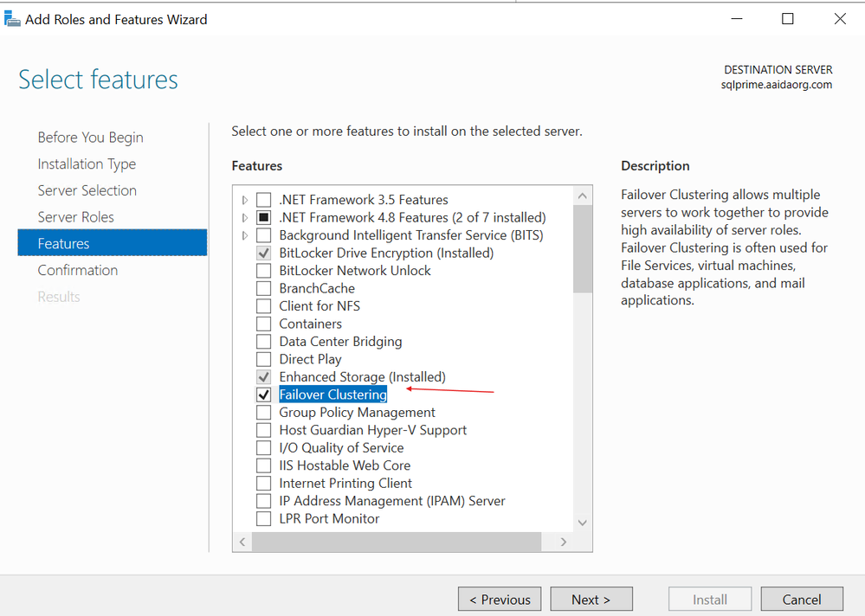Expand Background Intelligent Transfer Service node
Image resolution: width=865 pixels, height=616 pixels.
245,235
